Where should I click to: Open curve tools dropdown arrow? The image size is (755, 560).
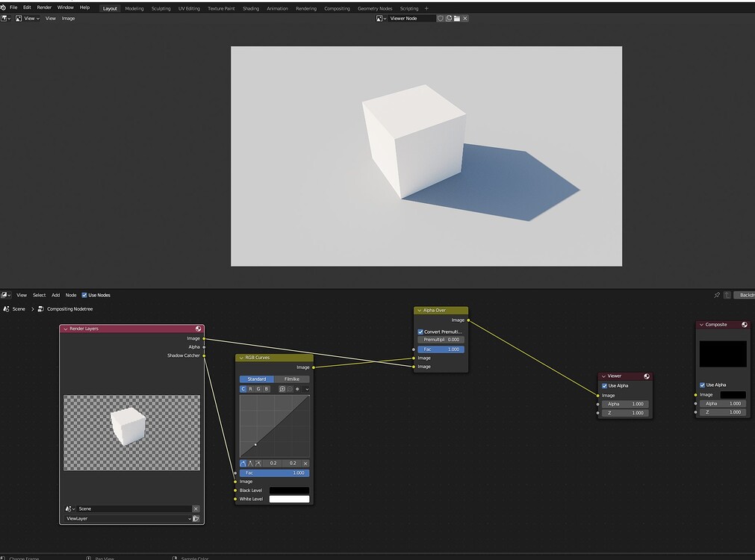click(307, 389)
